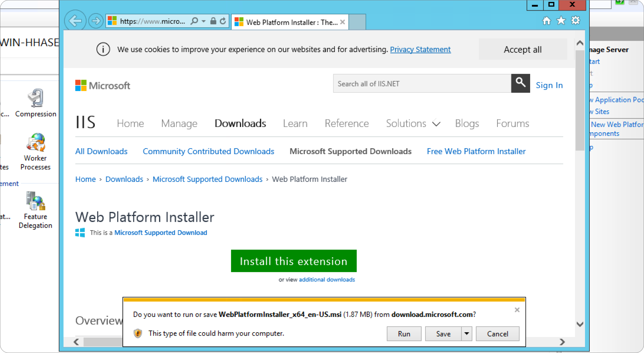Run the WebPlatformInstaller msi download

404,334
